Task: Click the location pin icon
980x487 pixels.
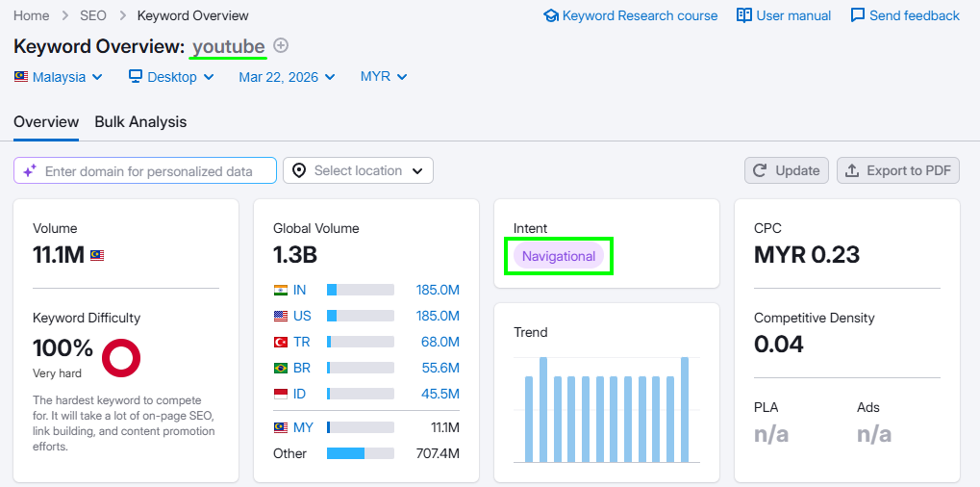Action: click(299, 170)
